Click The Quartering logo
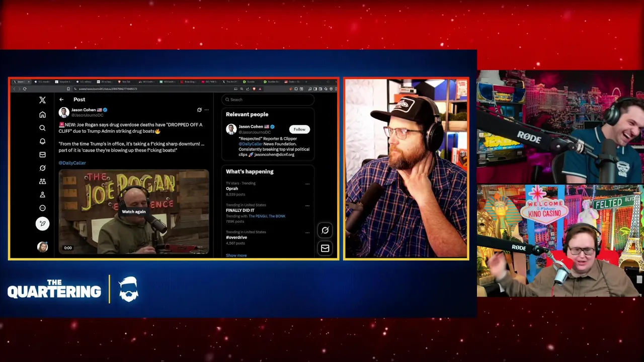The image size is (644, 362). [x=54, y=290]
